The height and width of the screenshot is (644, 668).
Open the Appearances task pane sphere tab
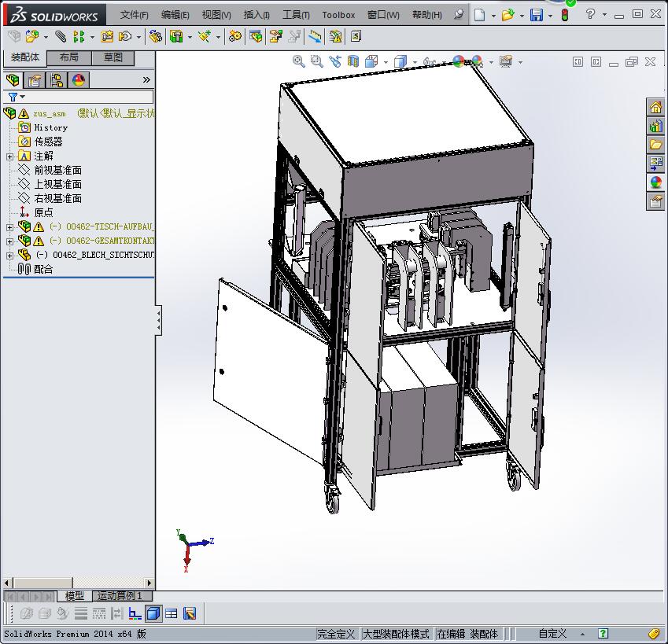pyautogui.click(x=655, y=182)
